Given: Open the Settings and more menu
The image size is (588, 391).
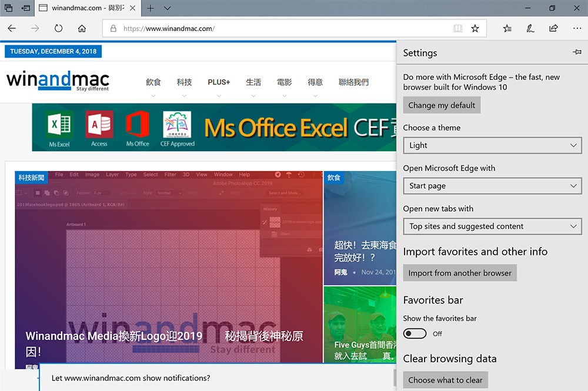Looking at the screenshot, I should point(576,28).
